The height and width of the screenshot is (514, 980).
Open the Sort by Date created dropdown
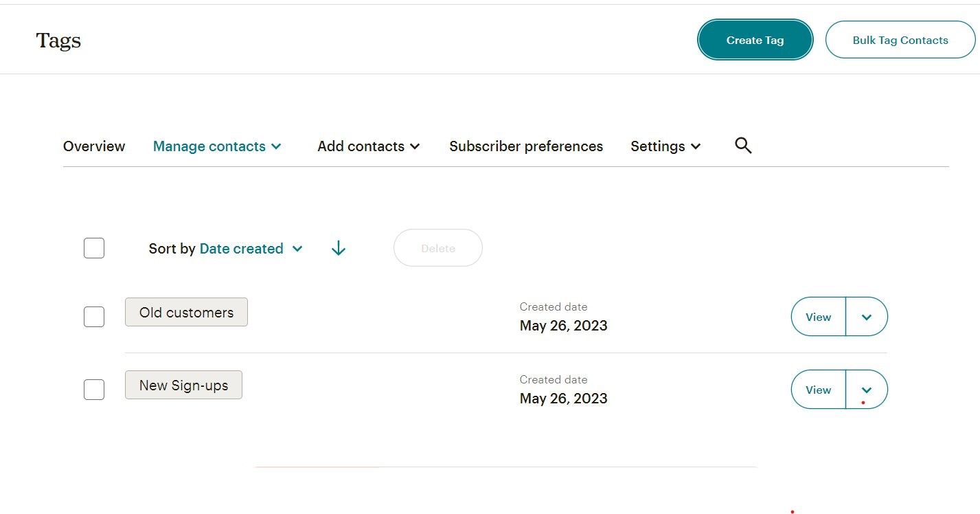coord(251,249)
